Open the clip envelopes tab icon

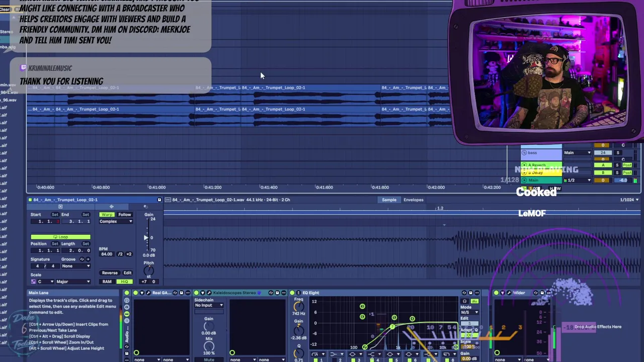coord(145,207)
